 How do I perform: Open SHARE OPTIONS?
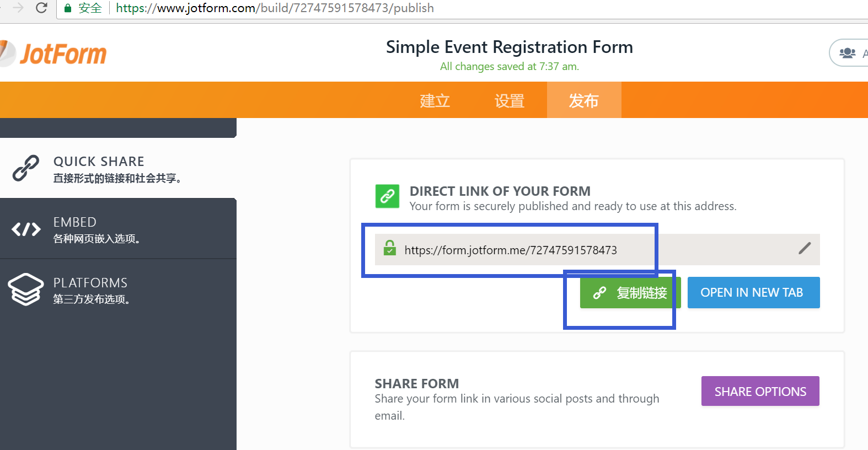point(760,391)
